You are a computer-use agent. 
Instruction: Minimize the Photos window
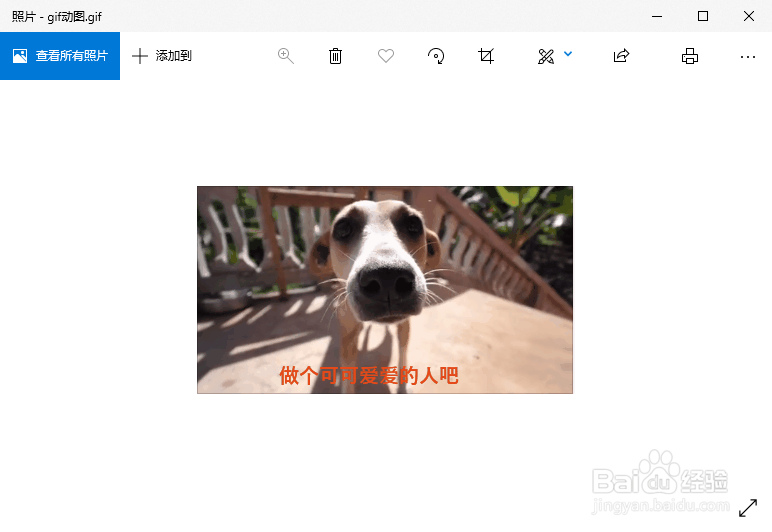[657, 16]
